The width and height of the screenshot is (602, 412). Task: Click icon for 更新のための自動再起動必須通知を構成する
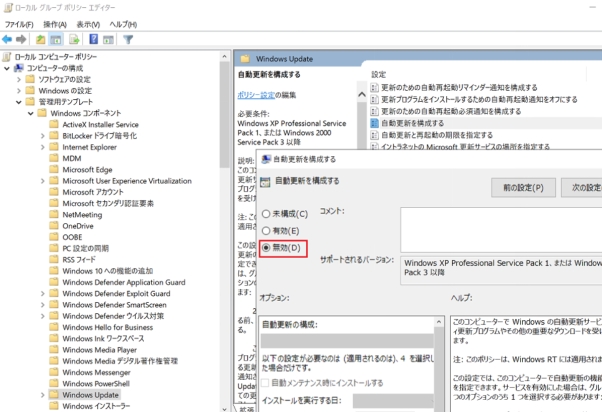[374, 111]
